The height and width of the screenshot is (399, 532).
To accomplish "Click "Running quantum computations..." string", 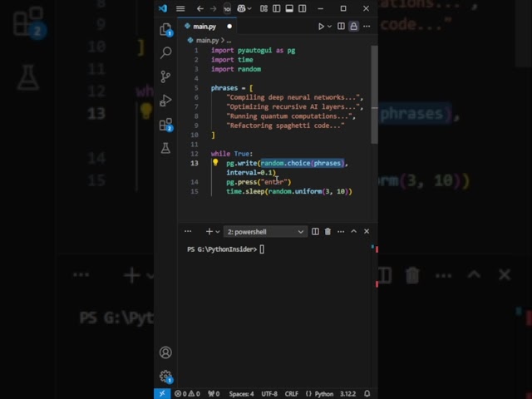I will 289,116.
